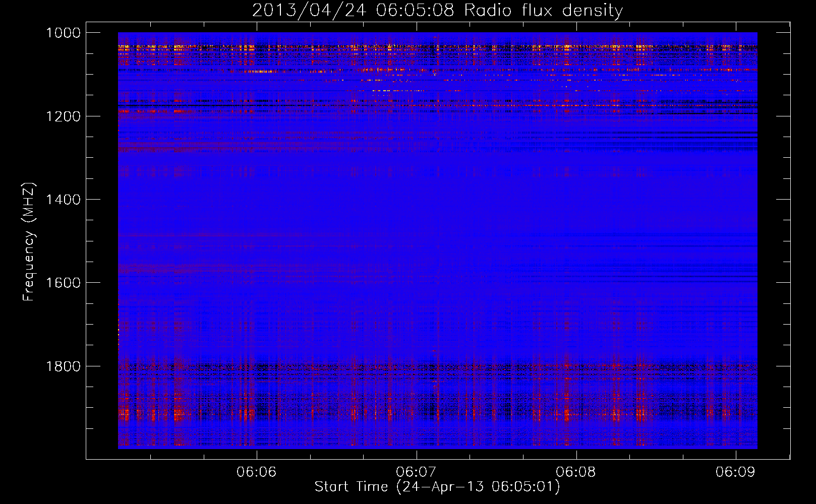Click the 'Frequency (MHZ)' axis title
Screen dimensions: 816x504
pos(29,241)
